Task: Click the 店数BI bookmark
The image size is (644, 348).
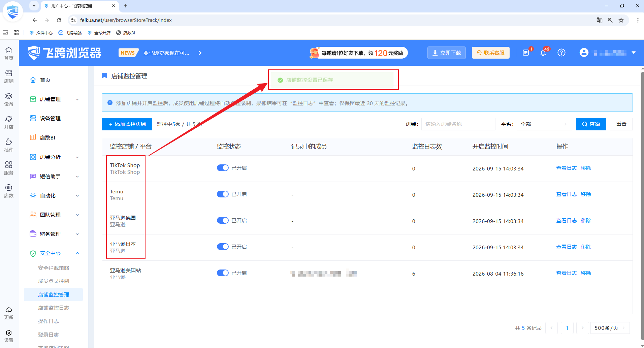Action: point(126,33)
